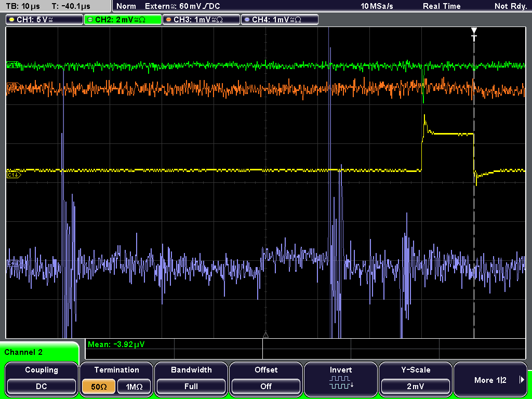Click the bottom center time reference triangle
The height and width of the screenshot is (399, 532).
pos(265,335)
